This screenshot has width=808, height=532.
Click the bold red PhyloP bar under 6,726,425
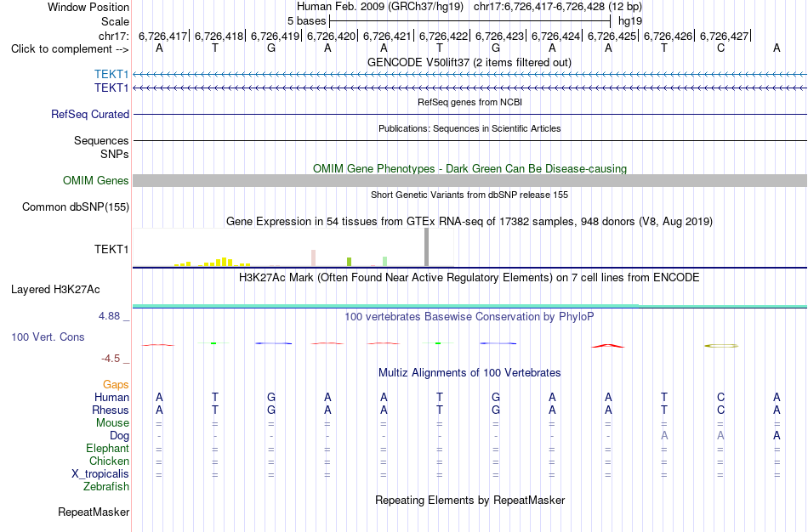click(608, 346)
